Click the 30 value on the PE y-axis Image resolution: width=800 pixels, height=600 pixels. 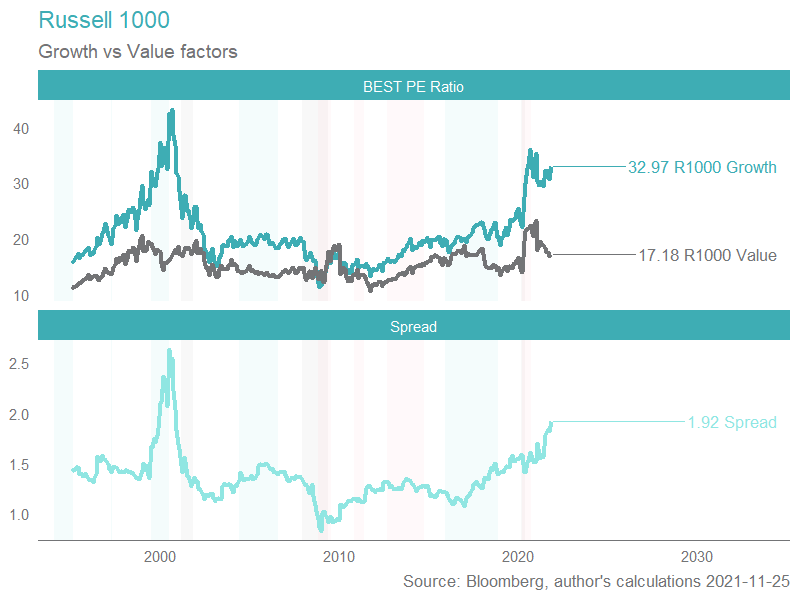click(20, 184)
